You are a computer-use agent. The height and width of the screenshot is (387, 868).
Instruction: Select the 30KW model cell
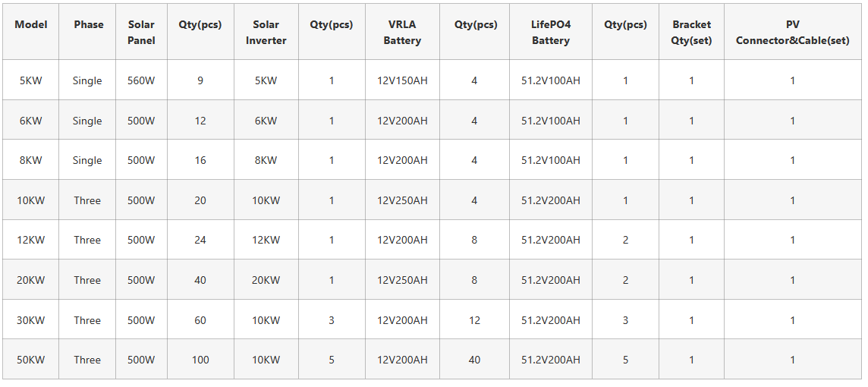(x=30, y=320)
